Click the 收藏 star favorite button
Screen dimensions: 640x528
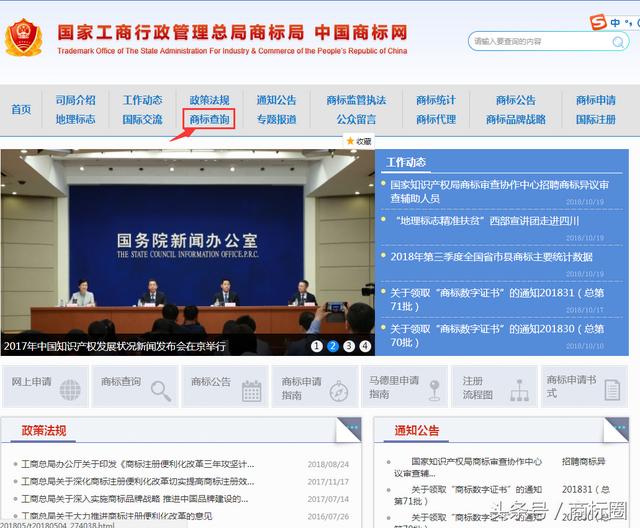(x=359, y=141)
